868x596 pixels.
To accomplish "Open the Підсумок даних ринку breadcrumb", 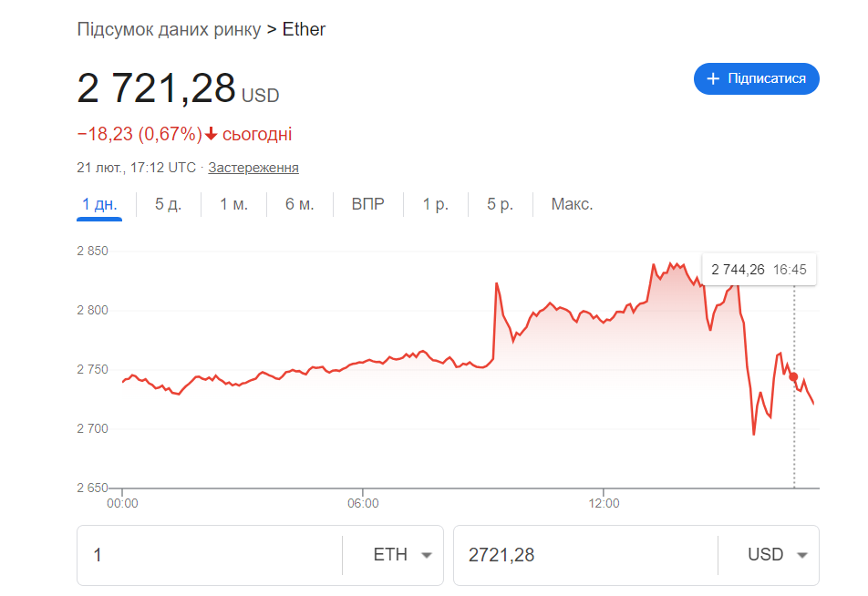I will pos(169,29).
